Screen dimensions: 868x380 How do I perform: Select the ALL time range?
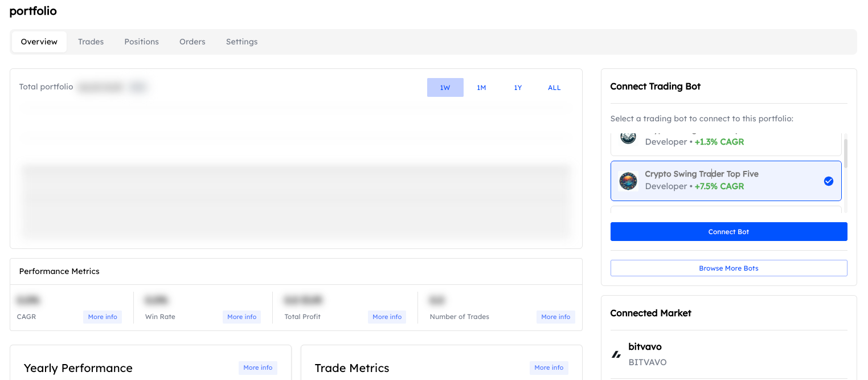click(x=554, y=87)
